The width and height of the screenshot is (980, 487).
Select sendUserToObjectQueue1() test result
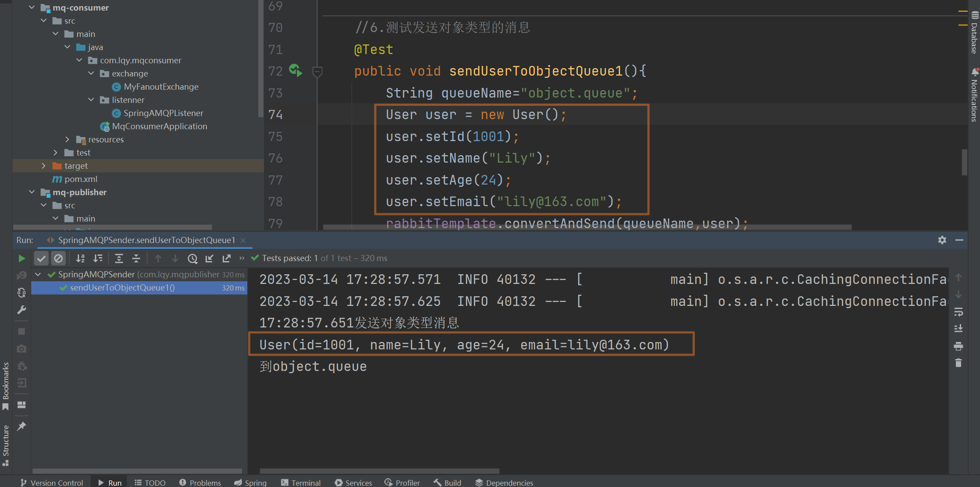(x=123, y=287)
